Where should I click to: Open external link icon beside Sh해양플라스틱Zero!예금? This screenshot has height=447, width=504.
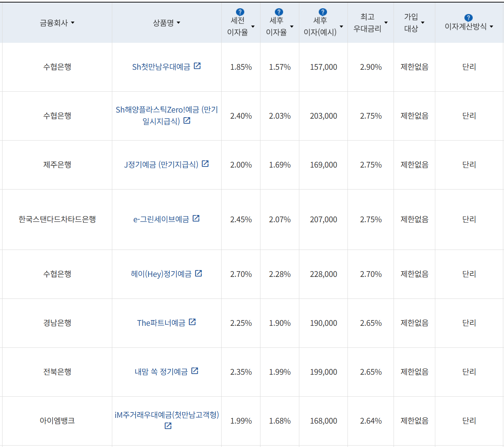tap(187, 121)
